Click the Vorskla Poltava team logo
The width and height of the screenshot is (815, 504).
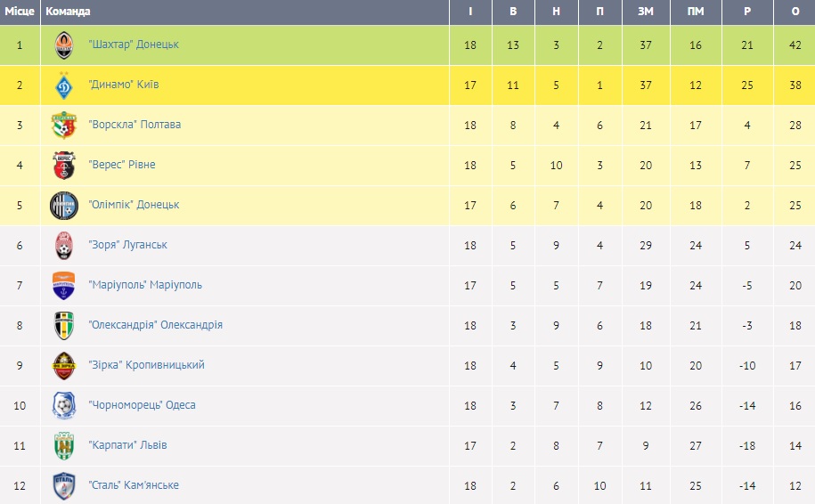[64, 125]
